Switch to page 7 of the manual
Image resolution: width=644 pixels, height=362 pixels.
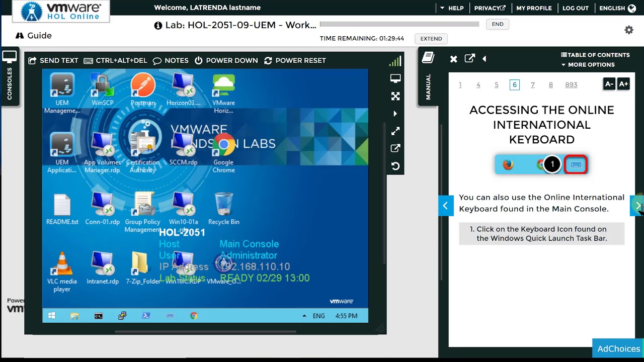532,84
